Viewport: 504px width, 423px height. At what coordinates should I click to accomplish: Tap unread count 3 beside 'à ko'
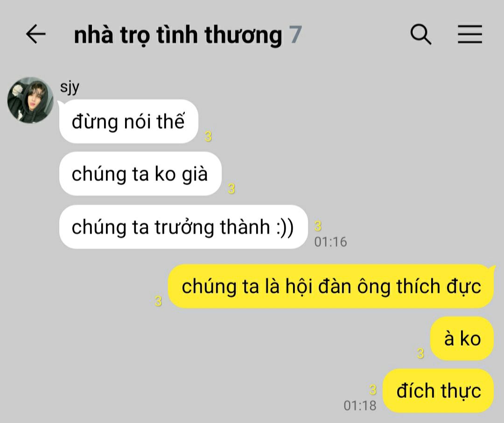(x=420, y=354)
